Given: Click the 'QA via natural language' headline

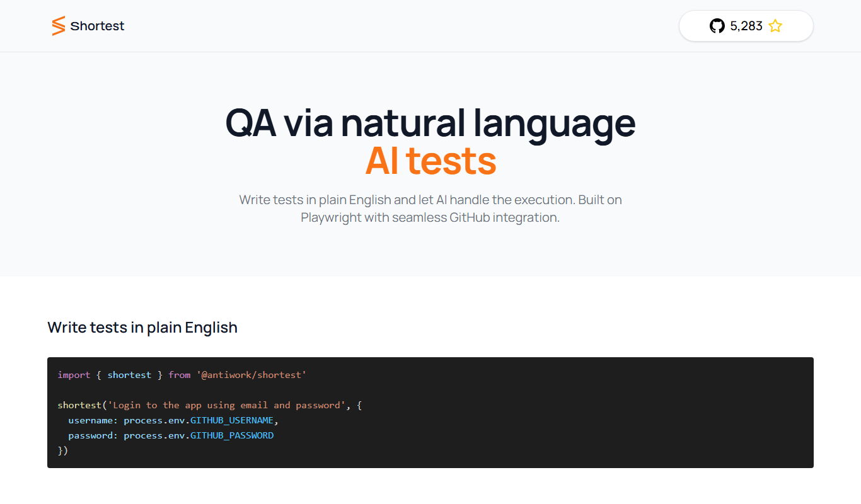Looking at the screenshot, I should [430, 122].
